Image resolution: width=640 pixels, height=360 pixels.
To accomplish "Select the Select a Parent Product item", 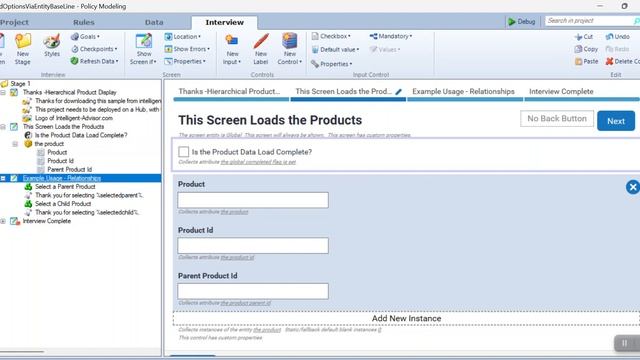I will tap(65, 187).
